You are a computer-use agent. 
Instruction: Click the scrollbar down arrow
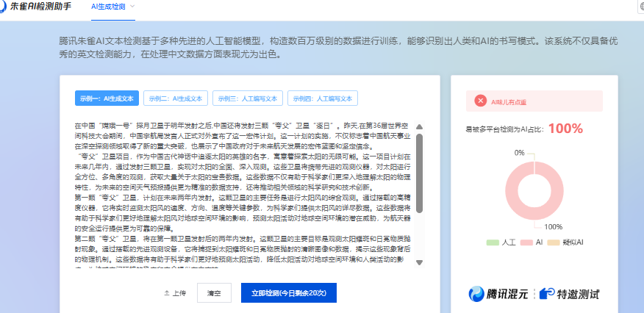(x=419, y=262)
